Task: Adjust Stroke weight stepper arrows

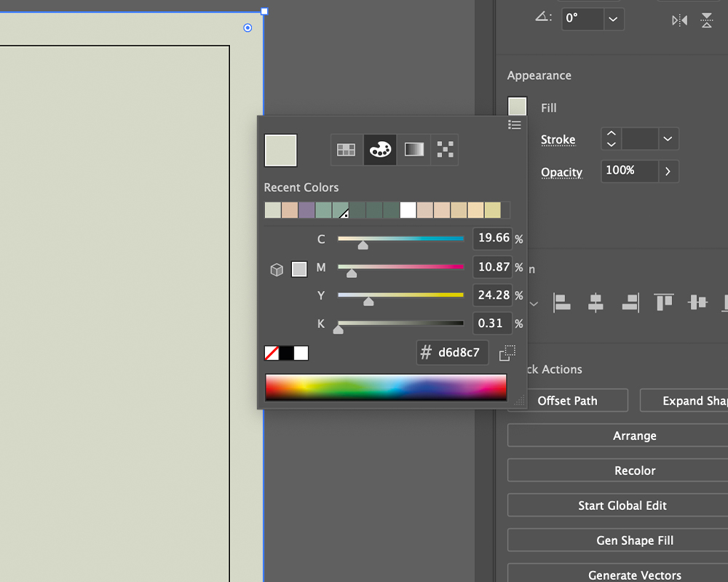Action: [612, 139]
